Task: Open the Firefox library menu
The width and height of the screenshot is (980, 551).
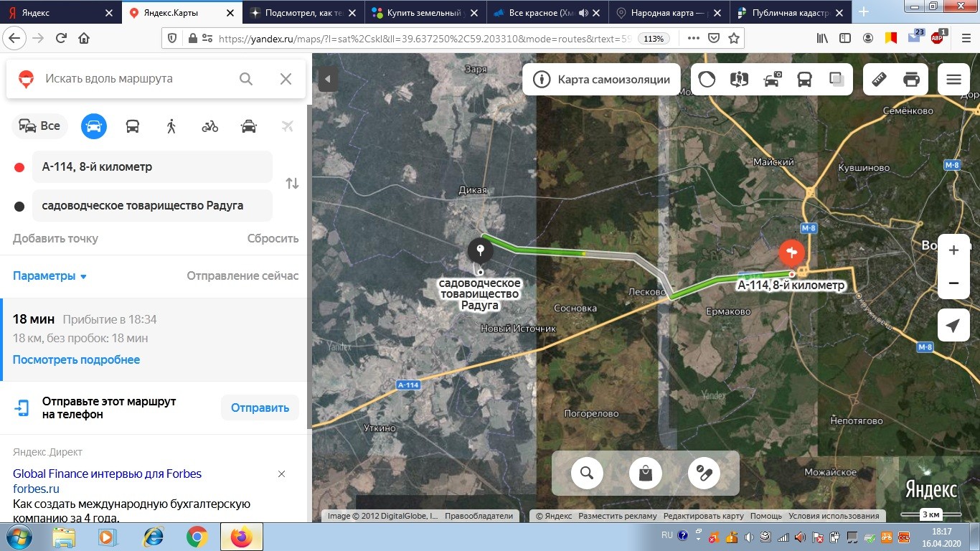Action: click(x=822, y=39)
